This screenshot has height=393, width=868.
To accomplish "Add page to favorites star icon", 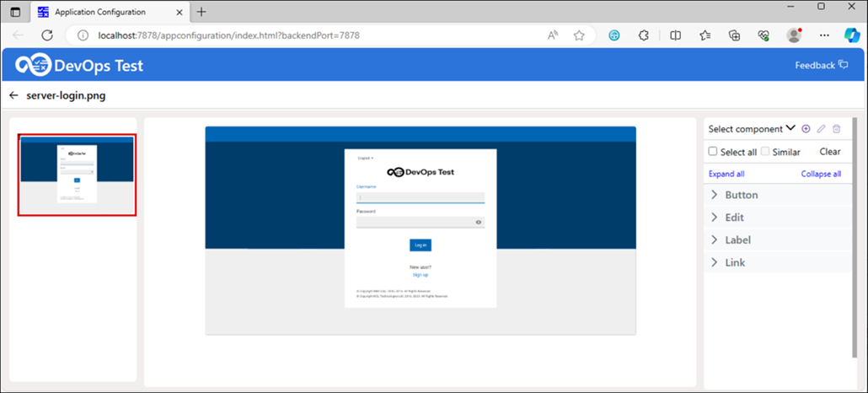I will click(x=579, y=35).
